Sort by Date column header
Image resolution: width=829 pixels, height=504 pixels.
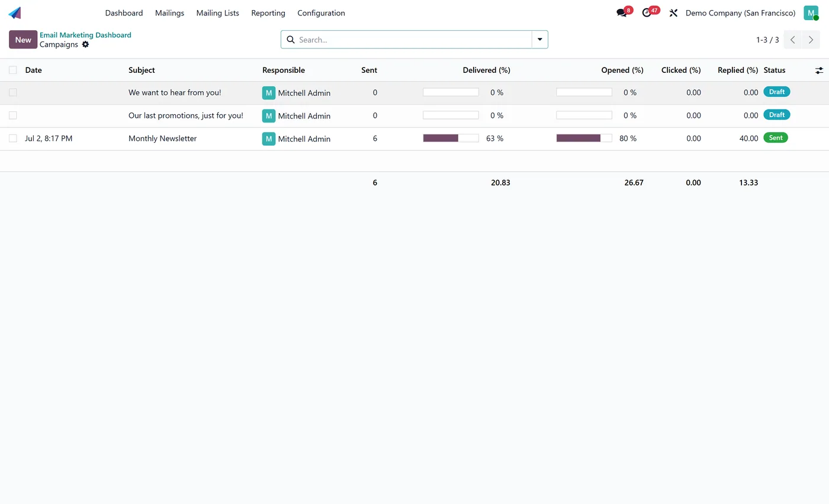(33, 70)
